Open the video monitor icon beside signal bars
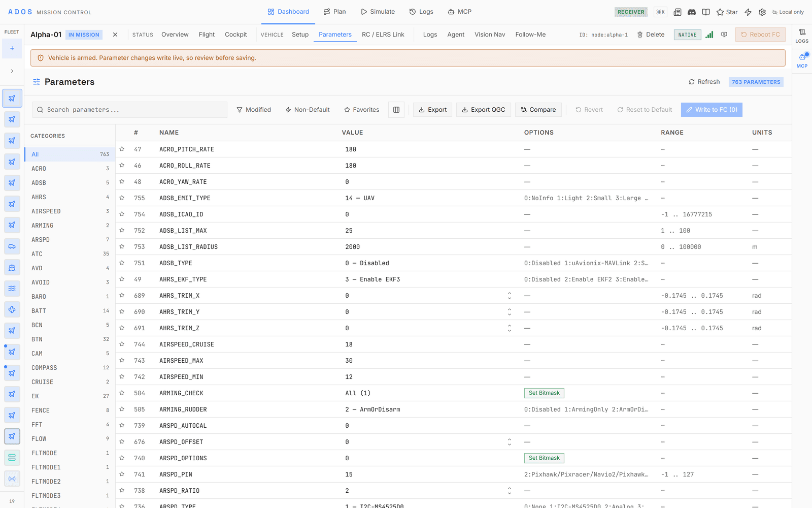The height and width of the screenshot is (508, 812). (724, 35)
